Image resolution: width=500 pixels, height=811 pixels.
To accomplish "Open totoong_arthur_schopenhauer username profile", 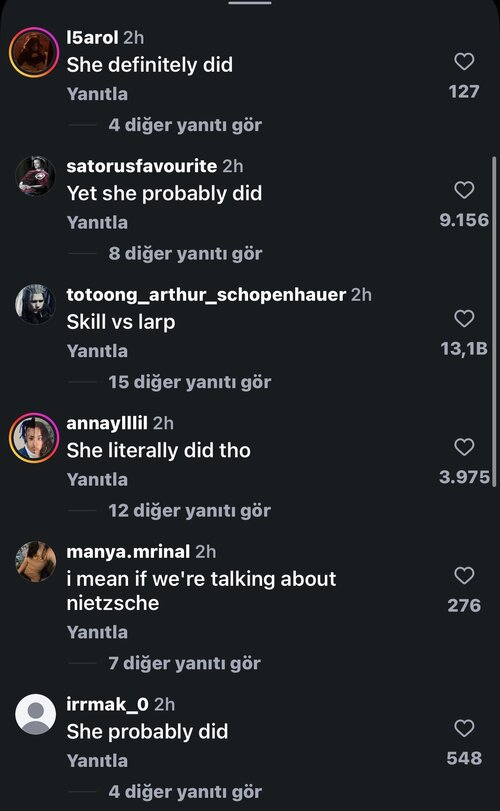I will coord(206,294).
